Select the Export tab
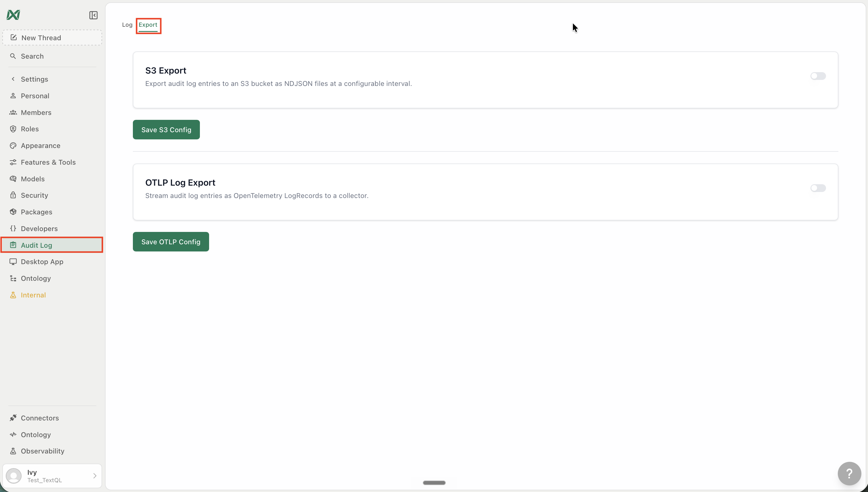Screen dimensions: 868x492 148,25
